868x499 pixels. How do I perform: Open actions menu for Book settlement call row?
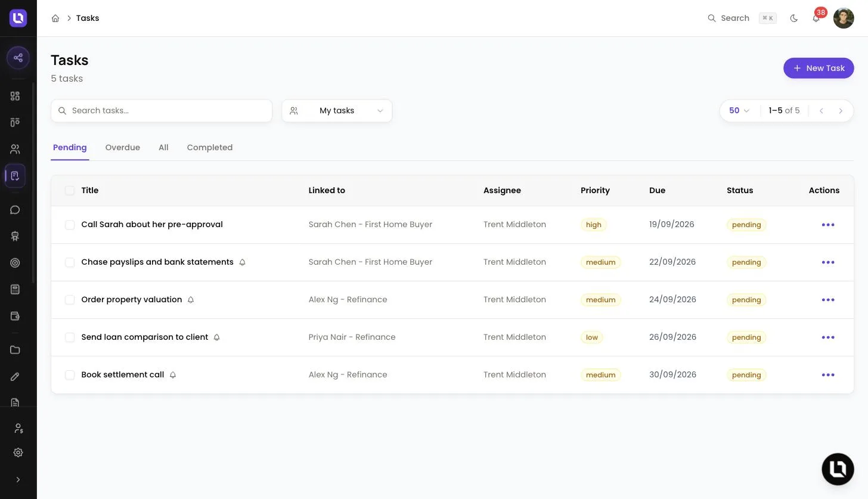pos(828,375)
